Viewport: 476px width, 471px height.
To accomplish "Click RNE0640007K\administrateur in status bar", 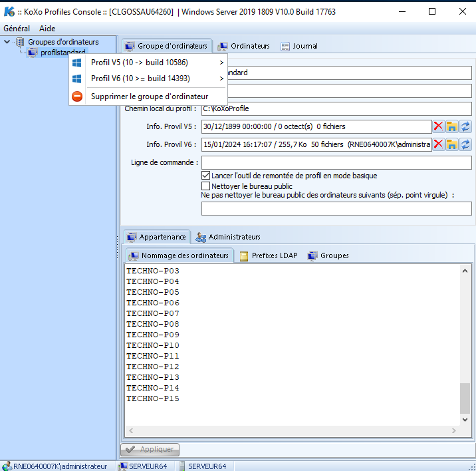I will pyautogui.click(x=60, y=466).
